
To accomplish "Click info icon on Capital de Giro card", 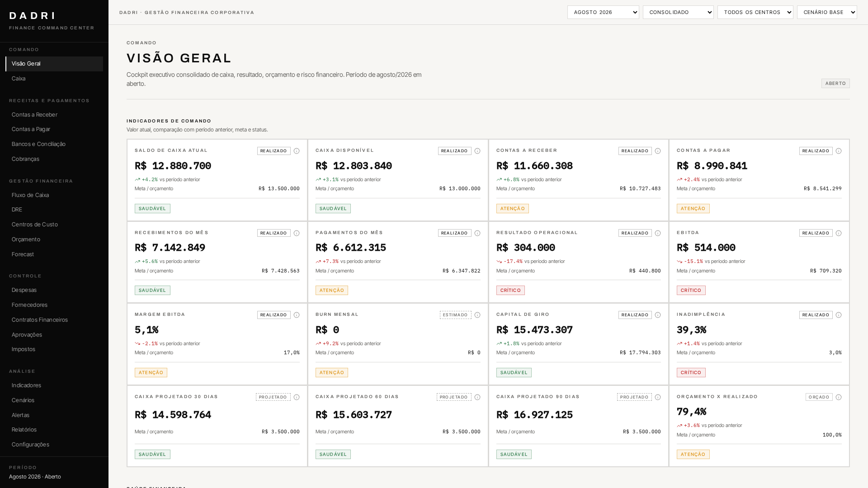I will pos(658,315).
